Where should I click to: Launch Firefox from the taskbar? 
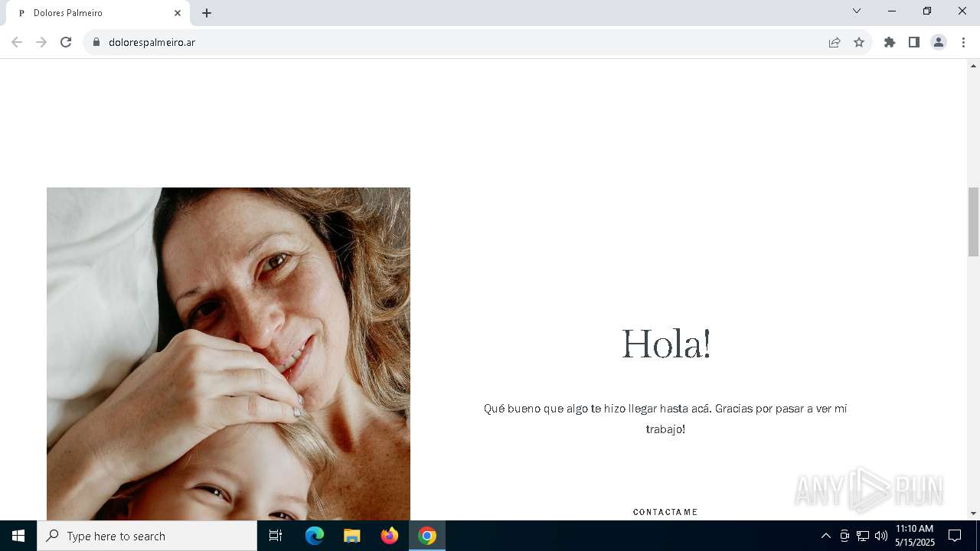[x=390, y=536]
